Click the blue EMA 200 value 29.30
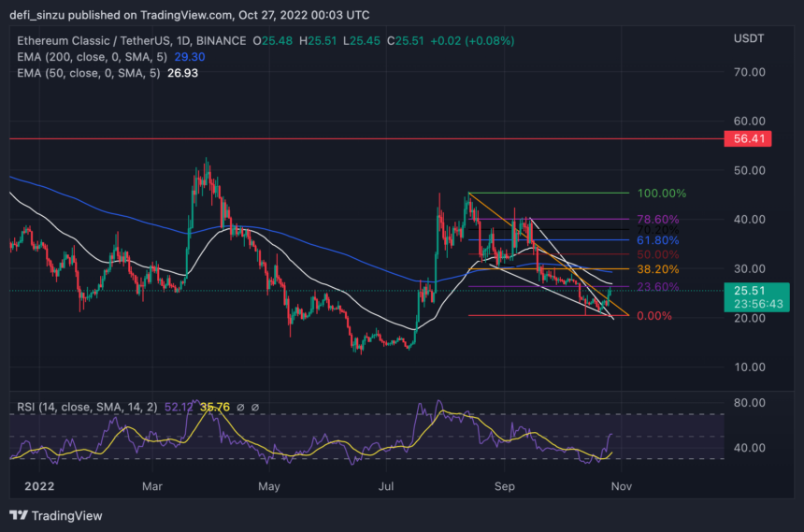Screen dimensions: 804x532 pos(181,57)
